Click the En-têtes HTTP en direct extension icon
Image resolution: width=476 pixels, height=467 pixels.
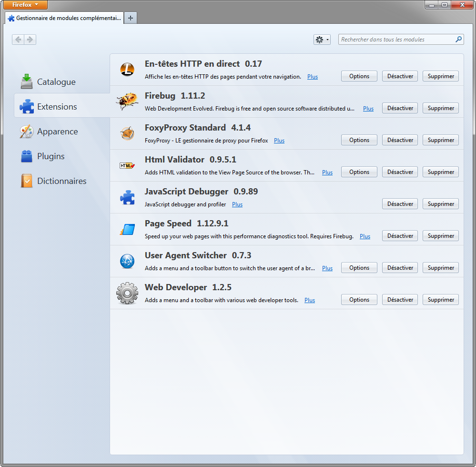point(127,70)
